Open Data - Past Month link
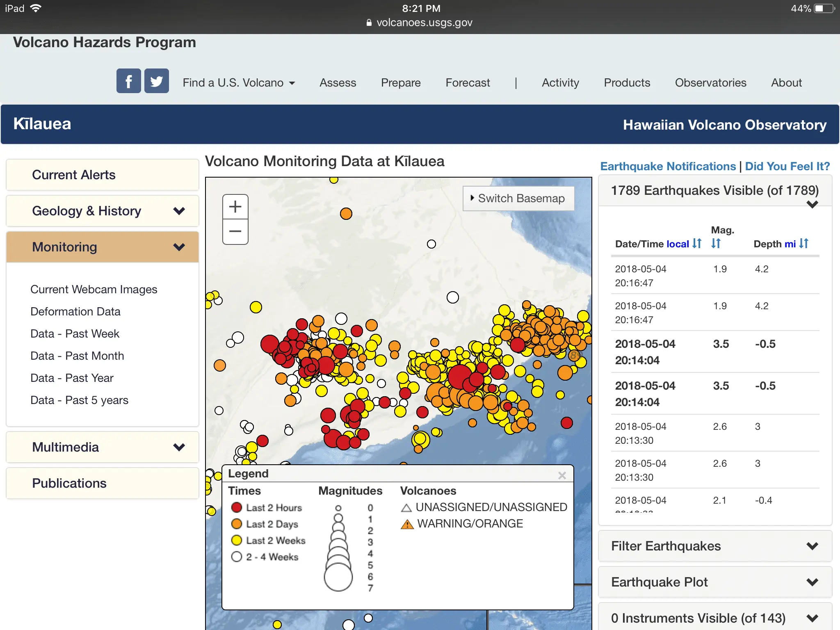This screenshot has height=630, width=840. pos(77,356)
